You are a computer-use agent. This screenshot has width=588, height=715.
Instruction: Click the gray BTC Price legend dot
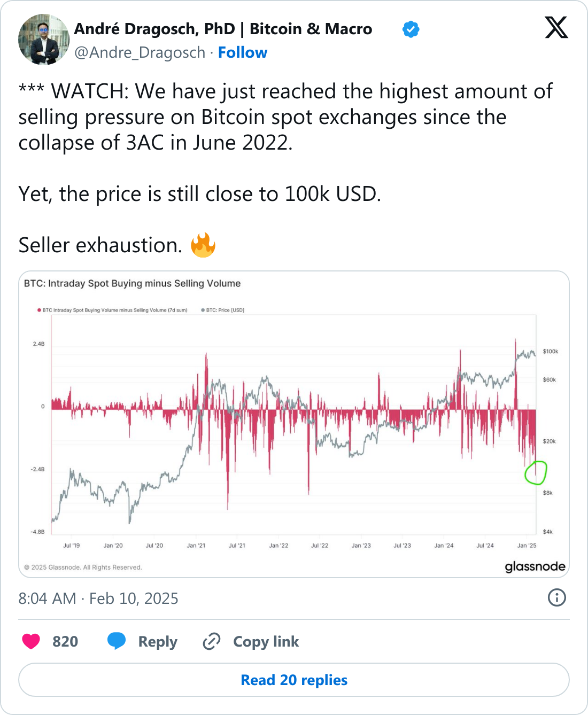[203, 310]
